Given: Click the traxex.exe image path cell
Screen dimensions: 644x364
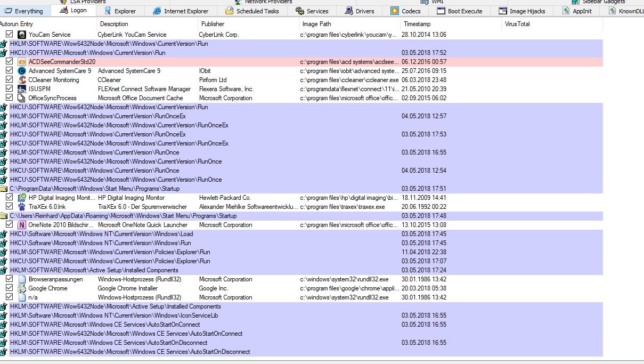Looking at the screenshot, I should pos(343,207).
